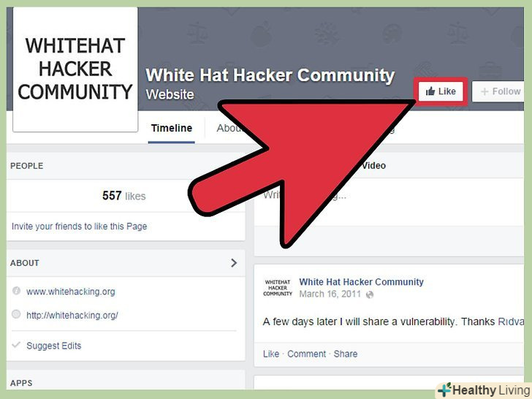Open the Whitehat Hacker Community profile picture
The height and width of the screenshot is (399, 532).
(75, 69)
